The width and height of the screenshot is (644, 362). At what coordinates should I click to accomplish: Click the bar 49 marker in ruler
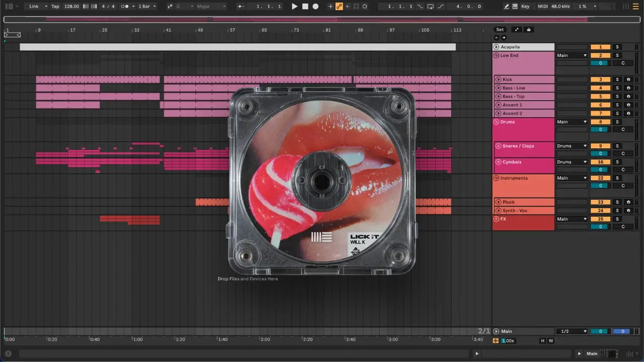tap(200, 30)
